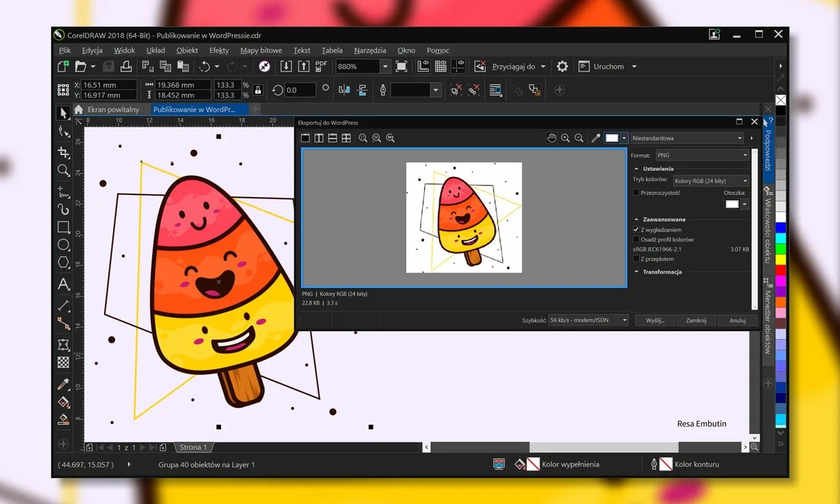
Task: Expand the Transformacja section
Action: 662,272
